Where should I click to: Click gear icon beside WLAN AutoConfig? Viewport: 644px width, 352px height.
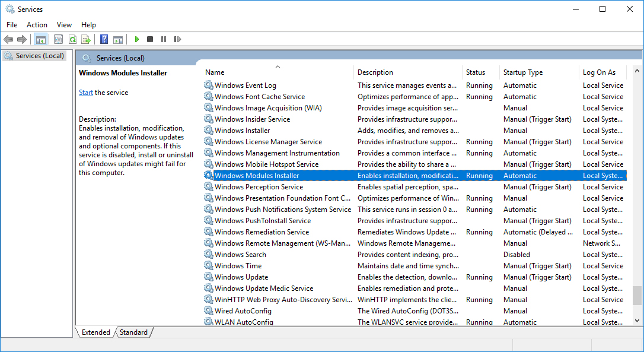tap(209, 322)
